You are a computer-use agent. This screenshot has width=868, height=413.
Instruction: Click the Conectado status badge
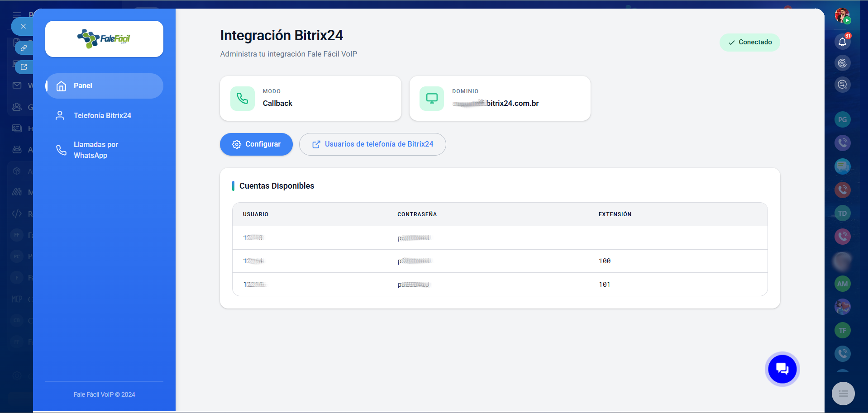click(x=749, y=43)
